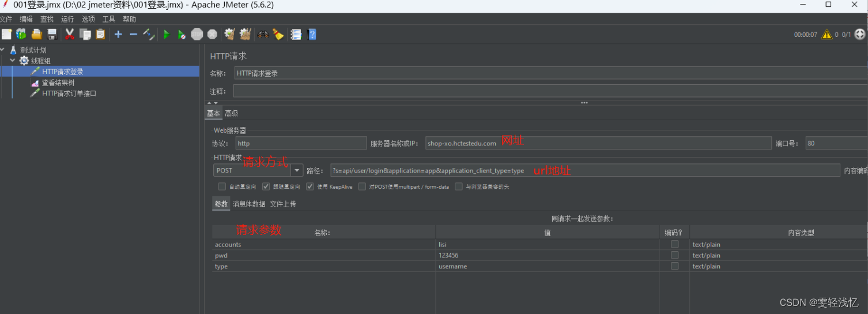Click splitter arrows above 基本 tab
The width and height of the screenshot is (868, 314).
(212, 103)
